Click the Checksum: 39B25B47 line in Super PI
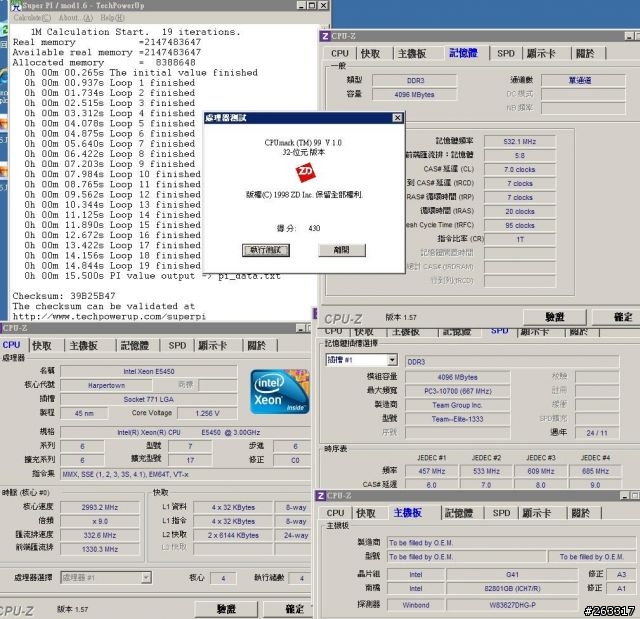 (64, 296)
